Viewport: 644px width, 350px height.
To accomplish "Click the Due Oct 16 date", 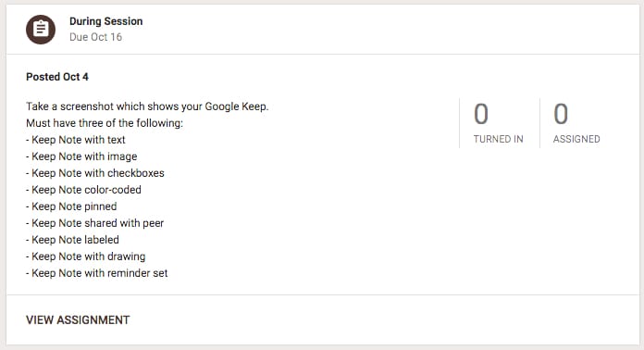I will pos(95,37).
